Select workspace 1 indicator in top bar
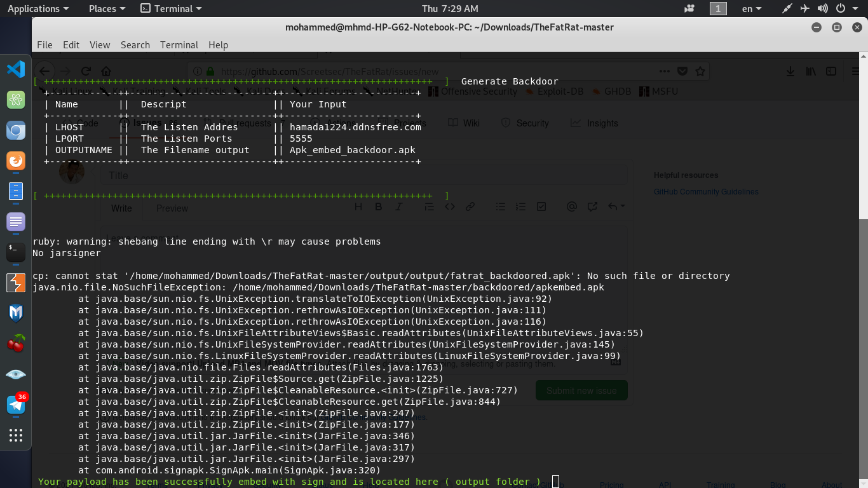This screenshot has height=488, width=868. (718, 9)
